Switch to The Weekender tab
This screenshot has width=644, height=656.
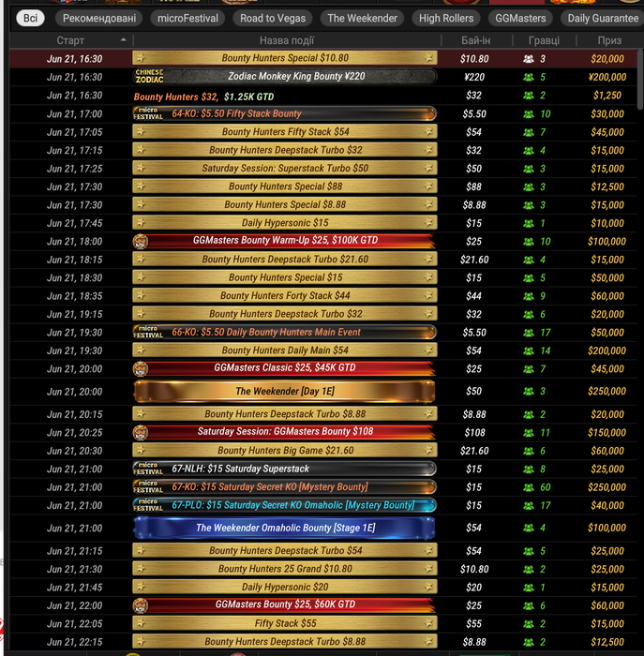pyautogui.click(x=362, y=19)
